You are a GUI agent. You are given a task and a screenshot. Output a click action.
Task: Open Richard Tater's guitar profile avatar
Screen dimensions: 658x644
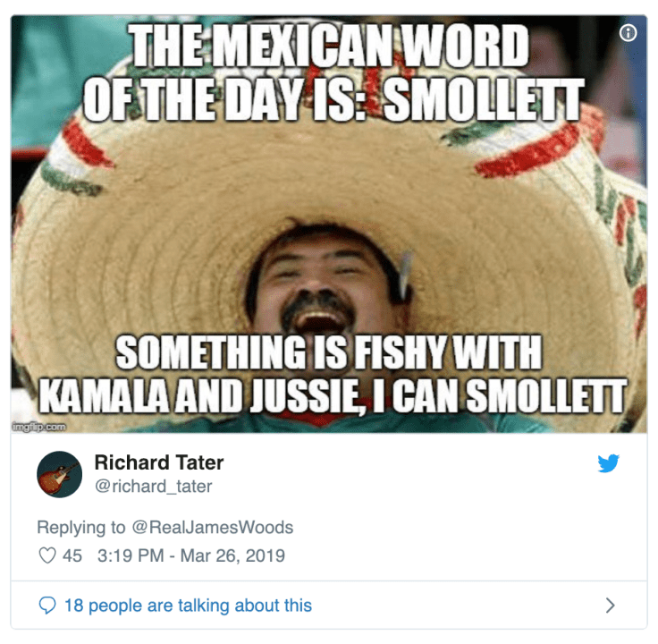(x=60, y=474)
